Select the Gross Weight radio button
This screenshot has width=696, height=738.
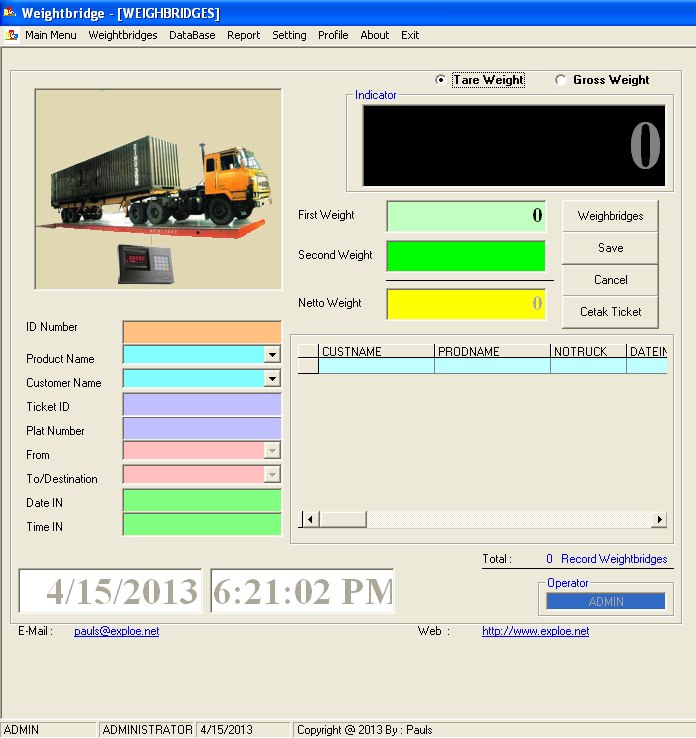click(560, 80)
